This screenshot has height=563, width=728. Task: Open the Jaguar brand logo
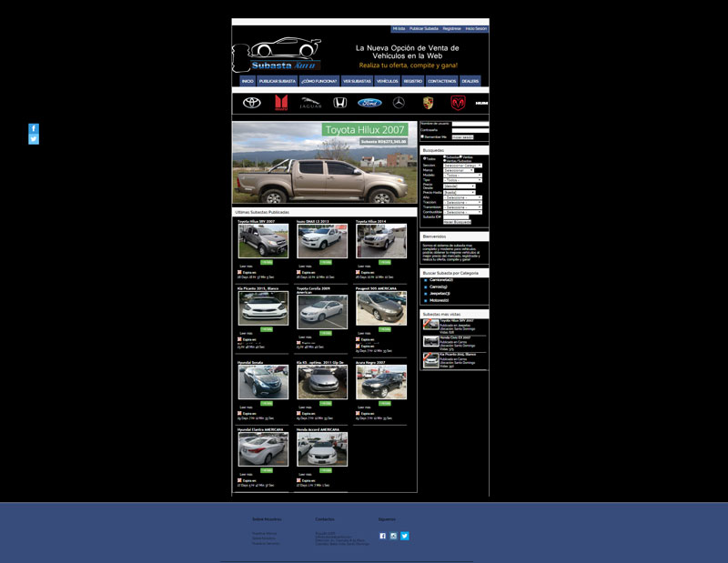tap(311, 103)
